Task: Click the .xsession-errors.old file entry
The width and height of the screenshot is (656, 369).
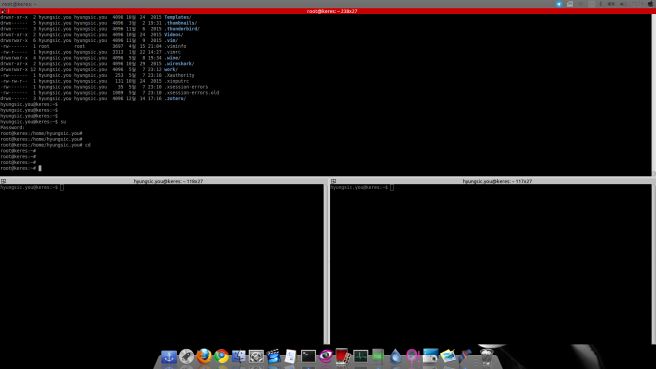Action: click(x=192, y=93)
